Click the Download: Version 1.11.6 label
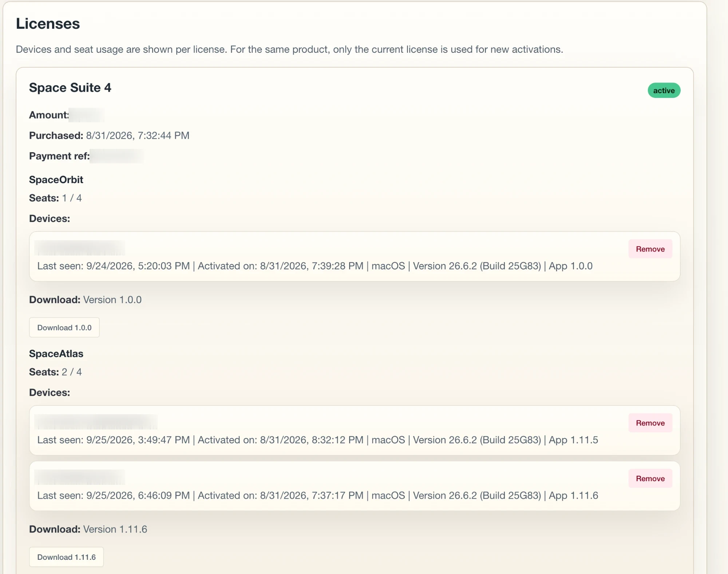 pyautogui.click(x=88, y=530)
